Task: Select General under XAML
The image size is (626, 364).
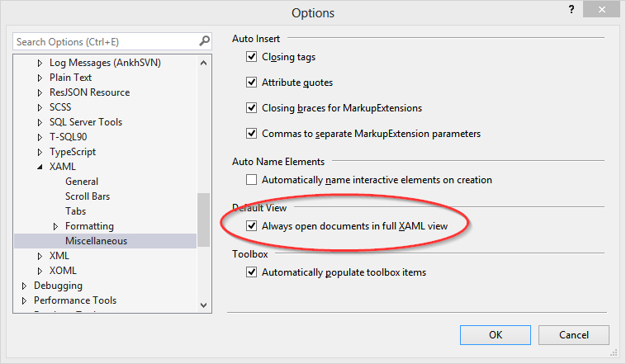Action: click(82, 182)
